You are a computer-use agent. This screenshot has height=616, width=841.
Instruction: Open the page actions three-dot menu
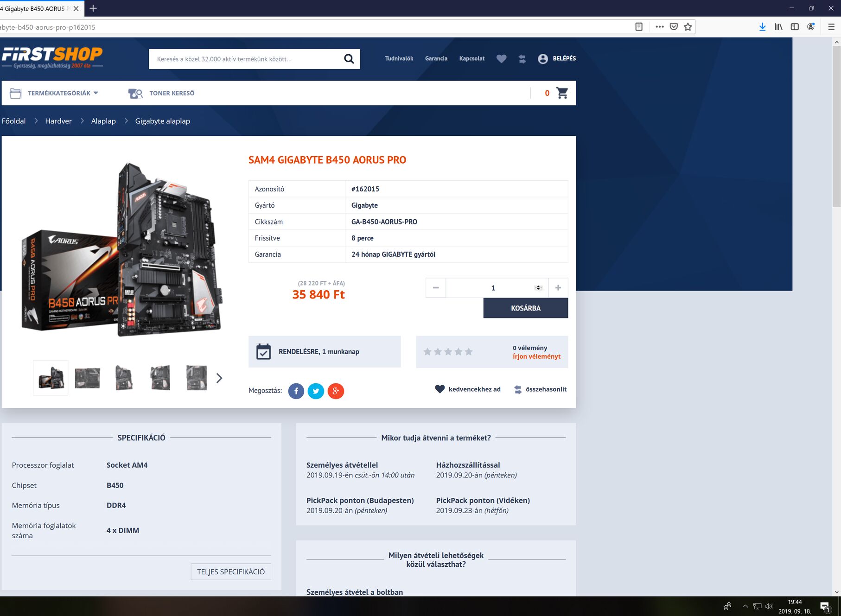659,27
